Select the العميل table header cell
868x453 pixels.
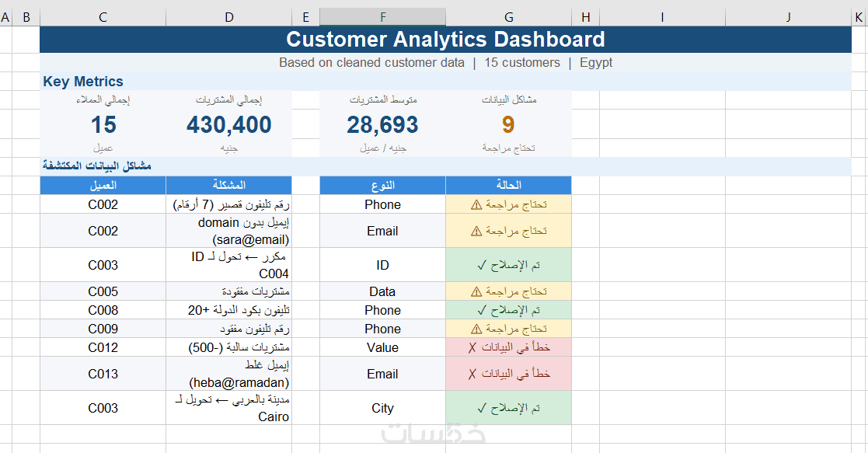103,186
